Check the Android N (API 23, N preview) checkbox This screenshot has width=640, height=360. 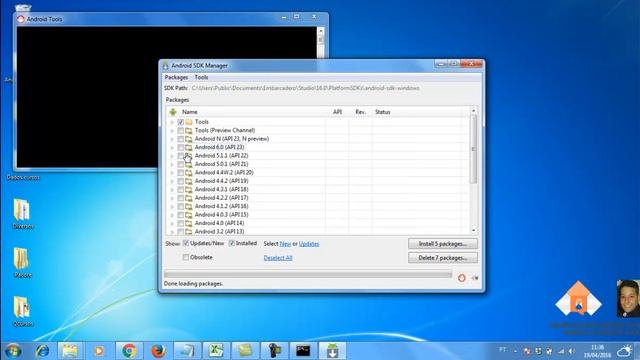(180, 139)
